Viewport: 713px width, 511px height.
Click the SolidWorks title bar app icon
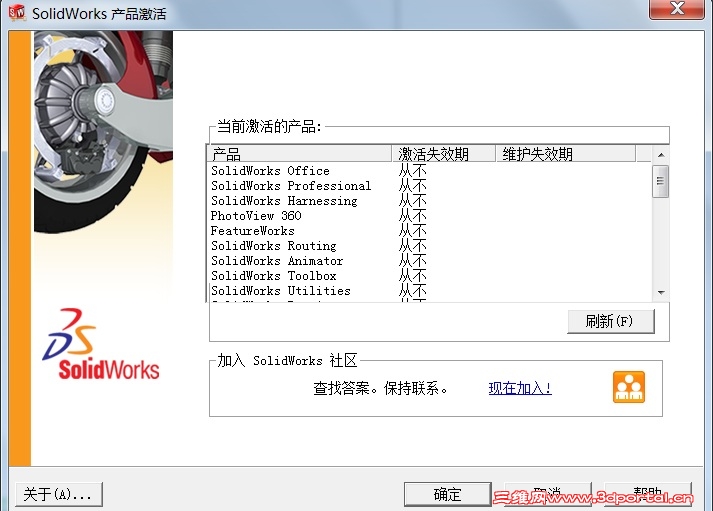[x=17, y=12]
